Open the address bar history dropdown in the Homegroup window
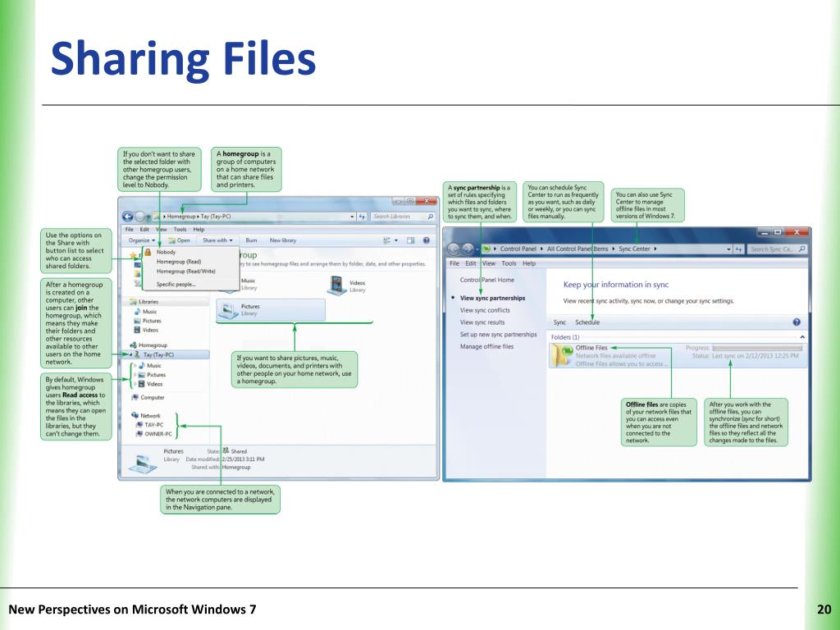Image resolution: width=840 pixels, height=630 pixels. coord(352,217)
